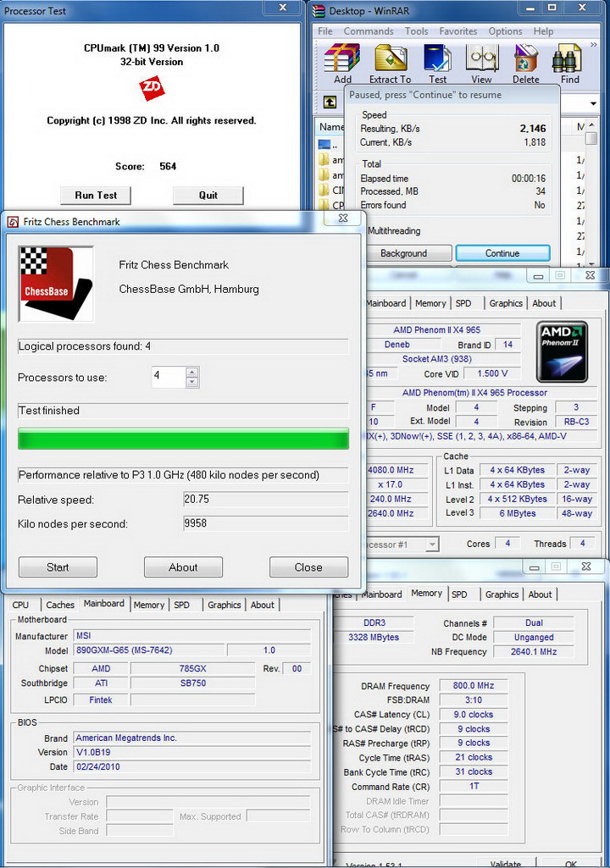610x868 pixels.
Task: Click the Core VID value 1.500 V
Action: 492,373
